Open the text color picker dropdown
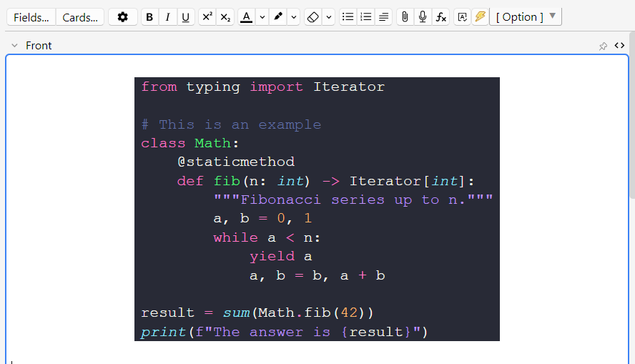635x364 pixels. pyautogui.click(x=262, y=17)
